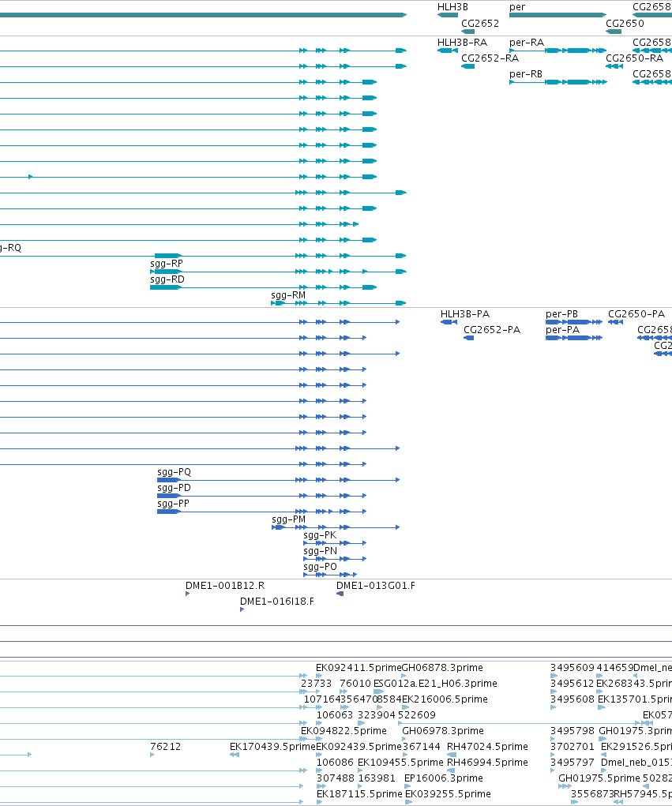Viewport: 672px width, 806px height.
Task: Select the sgg-PO protein label
Action: (321, 567)
